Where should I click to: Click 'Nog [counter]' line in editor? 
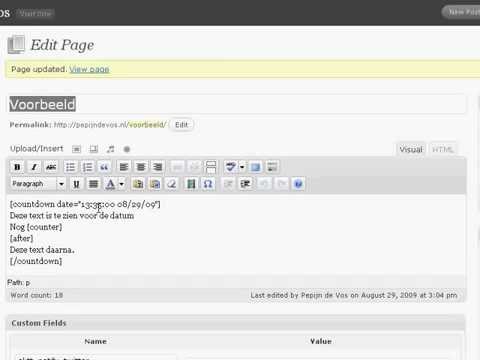coord(36,227)
